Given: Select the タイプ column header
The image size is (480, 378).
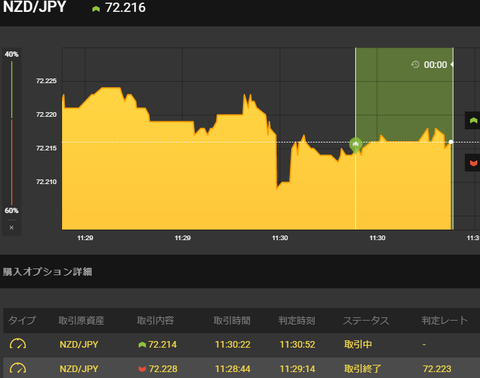Looking at the screenshot, I should (x=22, y=320).
